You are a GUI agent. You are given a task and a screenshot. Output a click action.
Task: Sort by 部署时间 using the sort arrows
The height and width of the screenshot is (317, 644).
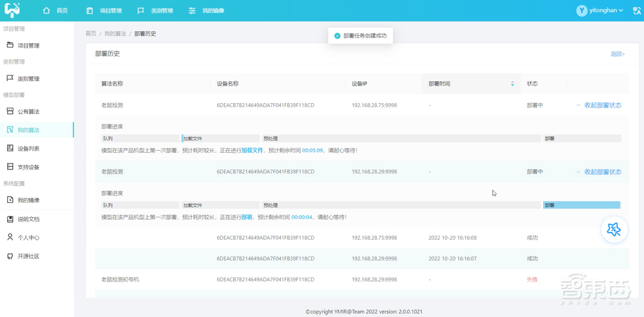512,84
